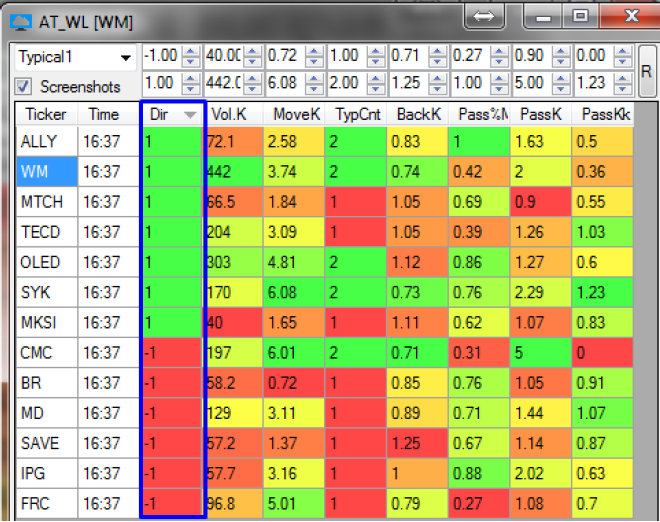The height and width of the screenshot is (522, 660).
Task: Minimize the AT_WL window
Action: tap(543, 17)
